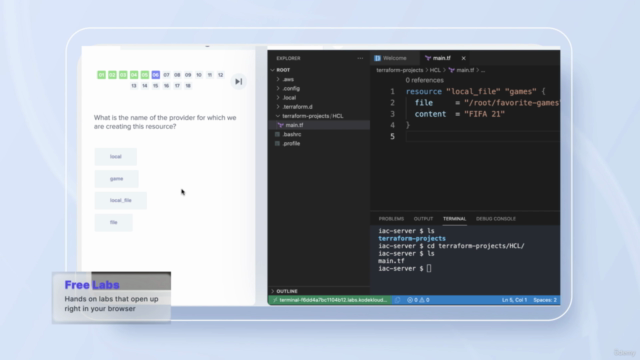Place cursor on empty editor line 5
Screen dimensions: 640x360
[482, 137]
